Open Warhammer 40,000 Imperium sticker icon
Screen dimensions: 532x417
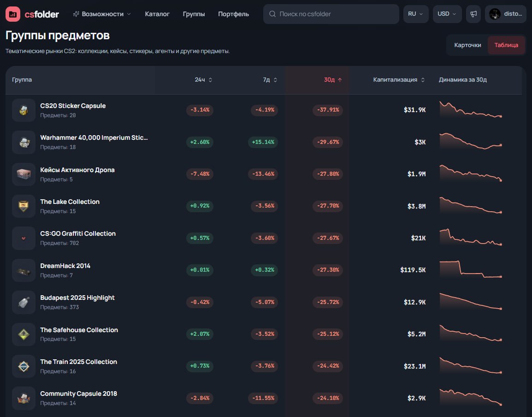tap(24, 142)
